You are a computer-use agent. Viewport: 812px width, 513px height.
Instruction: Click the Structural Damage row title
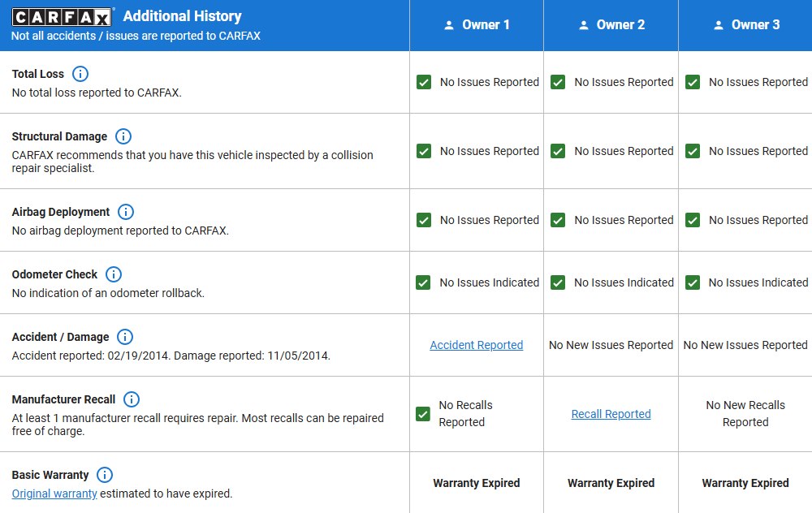click(x=59, y=136)
